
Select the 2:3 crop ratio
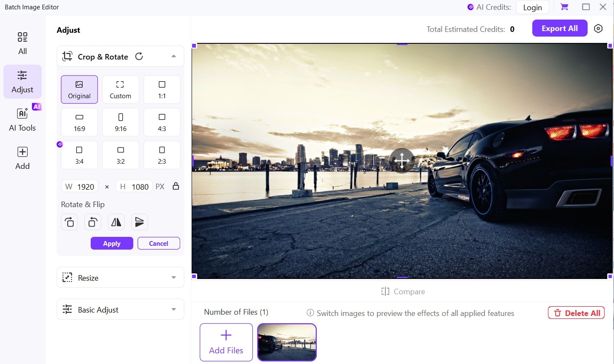tap(162, 155)
